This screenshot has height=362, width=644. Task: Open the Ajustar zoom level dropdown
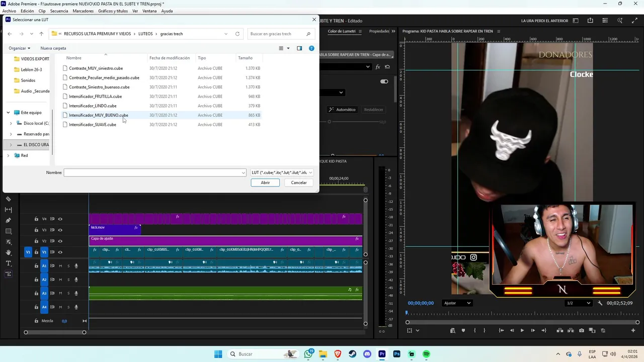tap(457, 303)
